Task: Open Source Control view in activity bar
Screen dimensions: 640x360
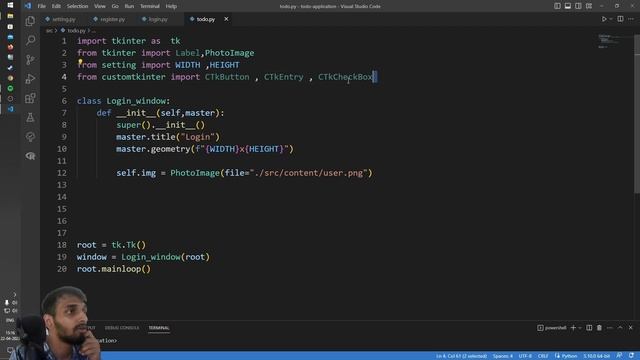Action: pos(30,60)
